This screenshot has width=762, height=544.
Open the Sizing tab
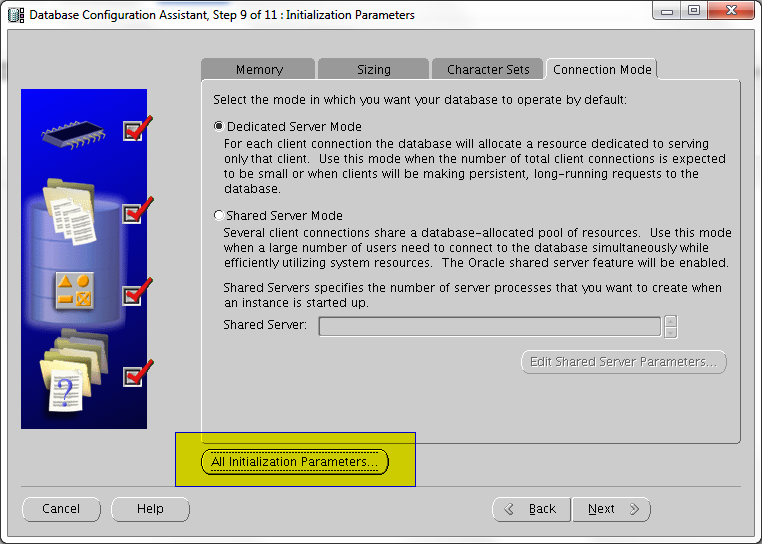[374, 70]
